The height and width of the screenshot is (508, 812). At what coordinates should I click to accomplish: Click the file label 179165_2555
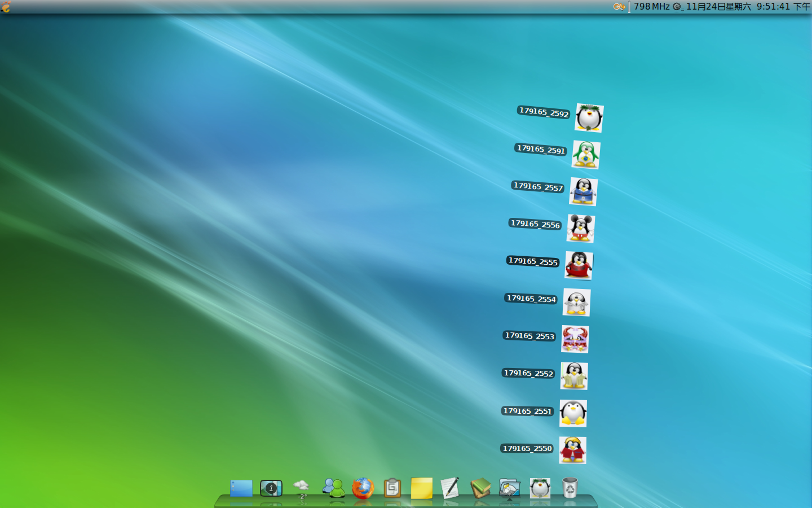533,261
